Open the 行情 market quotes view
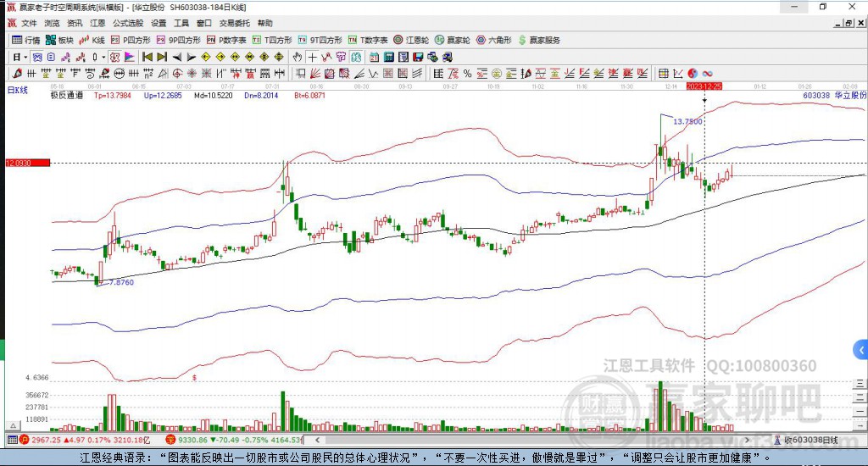Screen dimensions: 868x466 (x=26, y=40)
